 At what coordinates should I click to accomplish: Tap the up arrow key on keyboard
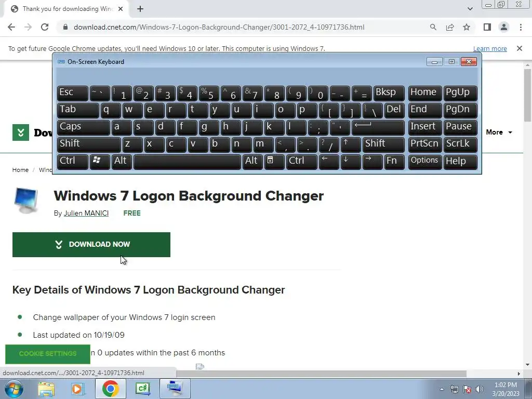(351, 144)
